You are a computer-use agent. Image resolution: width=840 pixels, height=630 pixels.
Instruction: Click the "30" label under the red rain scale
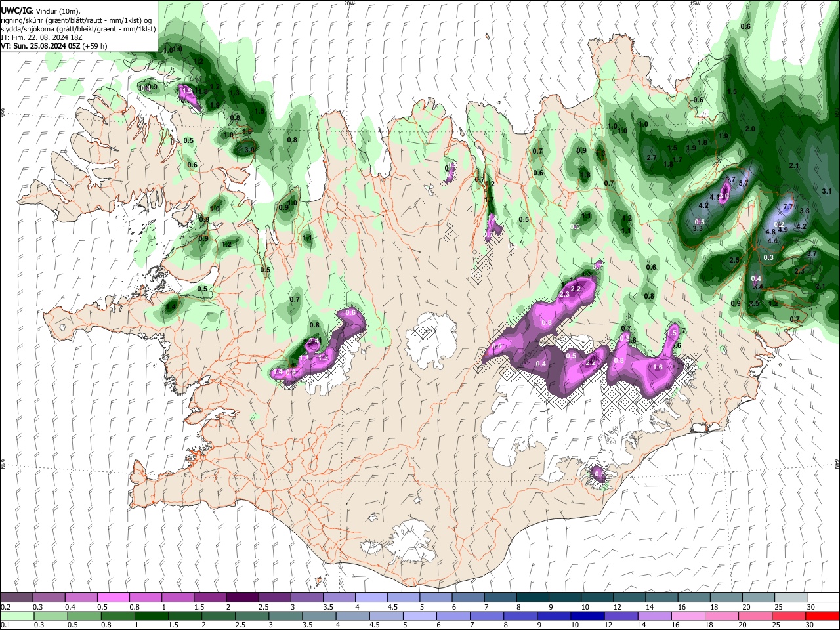810,625
